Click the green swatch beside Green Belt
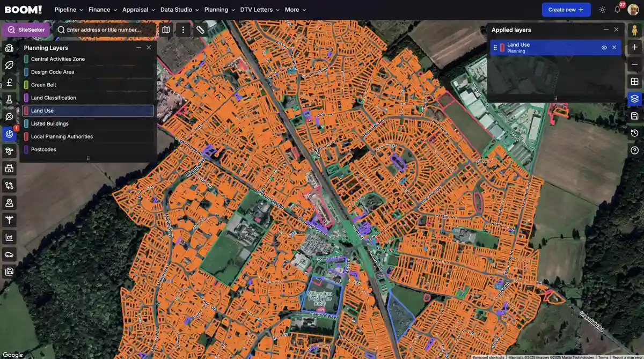The image size is (644, 359). pyautogui.click(x=25, y=84)
